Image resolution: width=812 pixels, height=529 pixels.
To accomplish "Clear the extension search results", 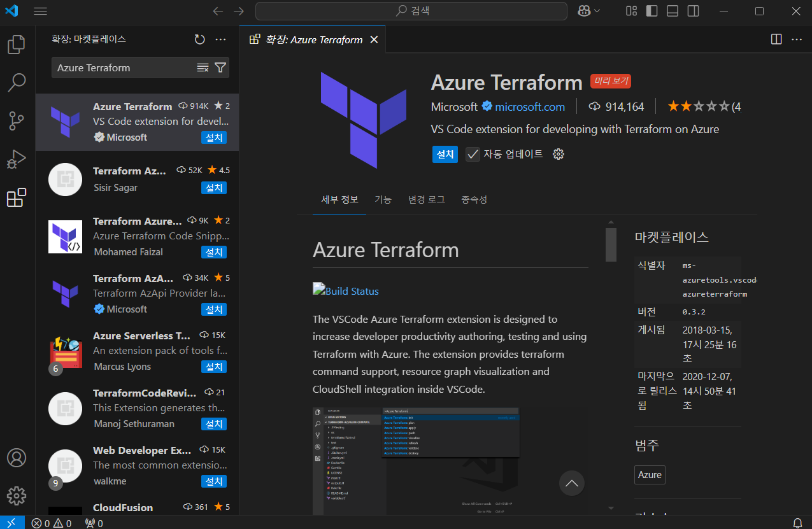I will [203, 67].
